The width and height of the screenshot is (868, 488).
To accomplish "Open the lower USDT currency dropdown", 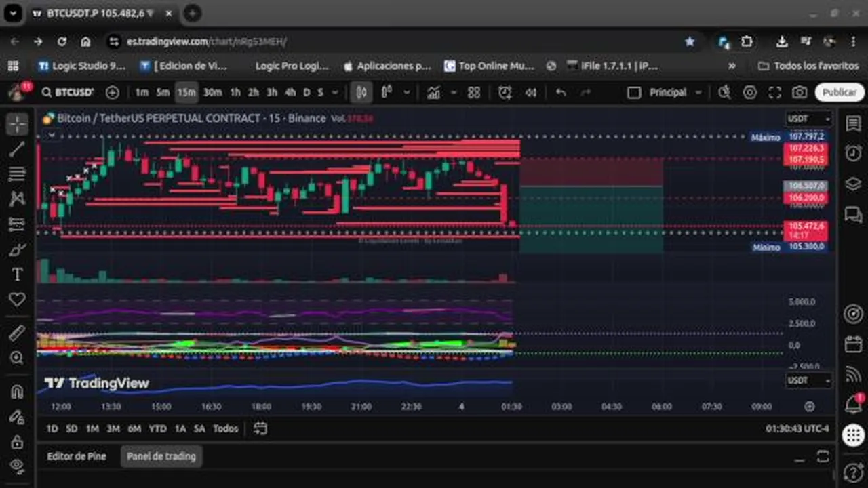I will (x=808, y=380).
